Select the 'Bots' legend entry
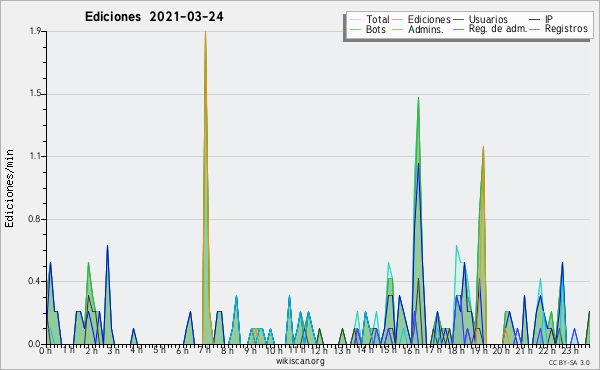The height and width of the screenshot is (370, 600). (375, 29)
